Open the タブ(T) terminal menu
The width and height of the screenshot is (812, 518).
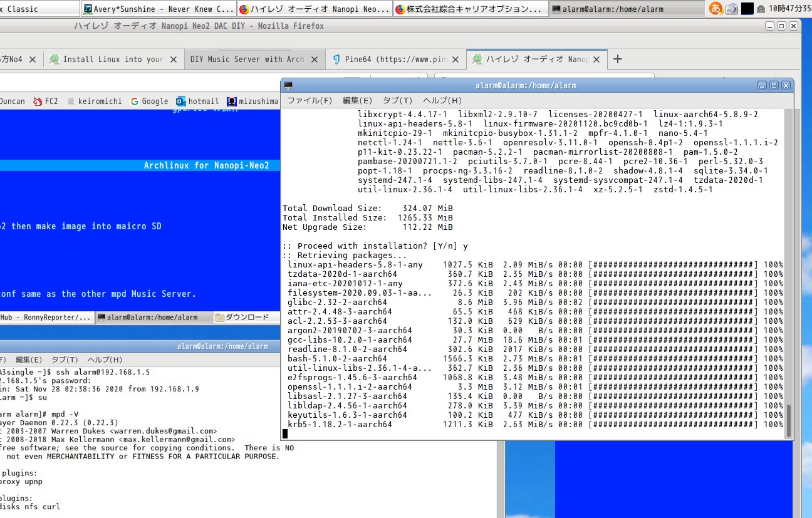tap(397, 101)
